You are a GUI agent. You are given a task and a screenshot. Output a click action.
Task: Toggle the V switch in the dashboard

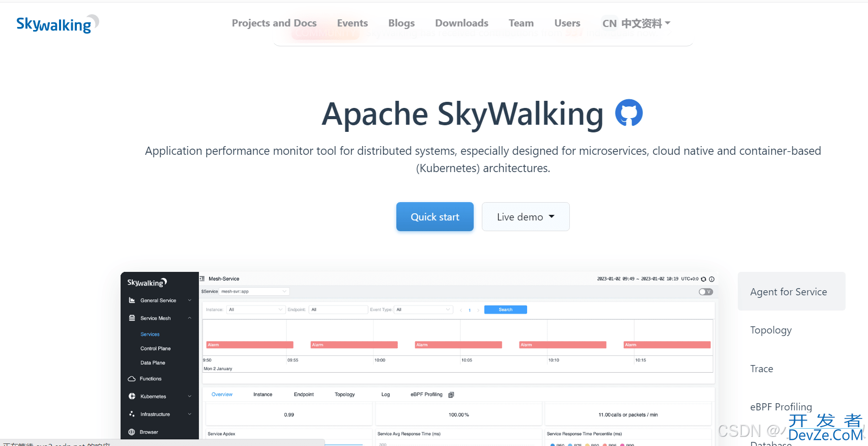[706, 292]
